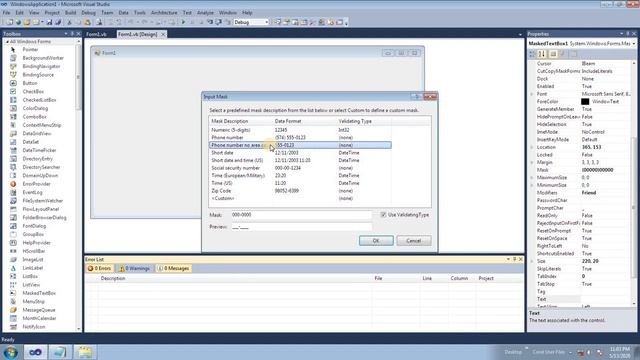Show the 0 Errors filter
The width and height of the screenshot is (640, 360).
[x=99, y=268]
